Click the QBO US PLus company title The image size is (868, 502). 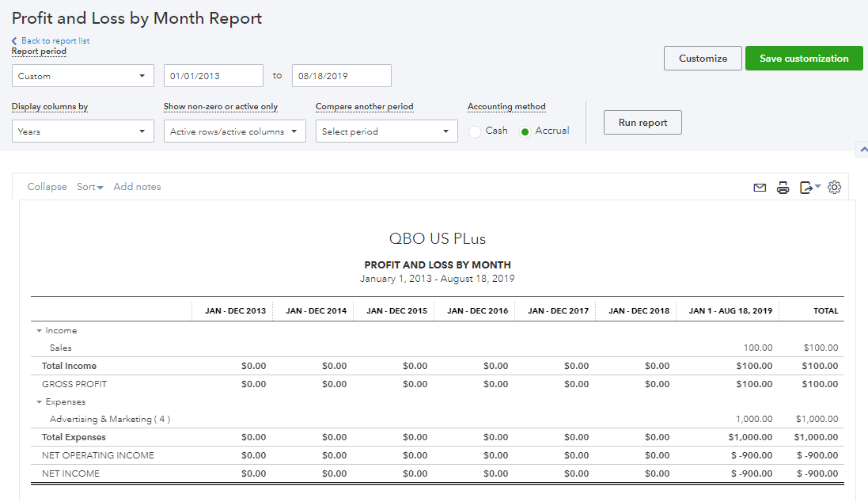(x=438, y=239)
